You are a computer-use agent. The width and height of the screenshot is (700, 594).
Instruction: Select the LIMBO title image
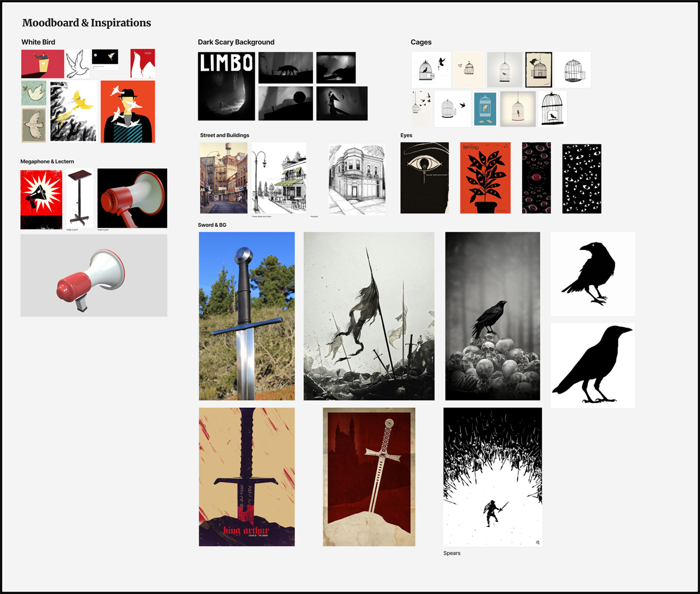coord(226,86)
